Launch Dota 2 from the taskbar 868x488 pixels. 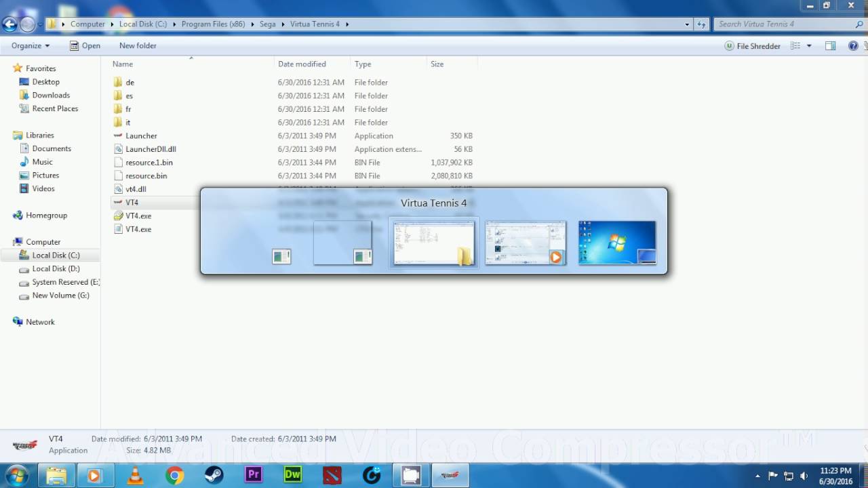click(x=332, y=476)
